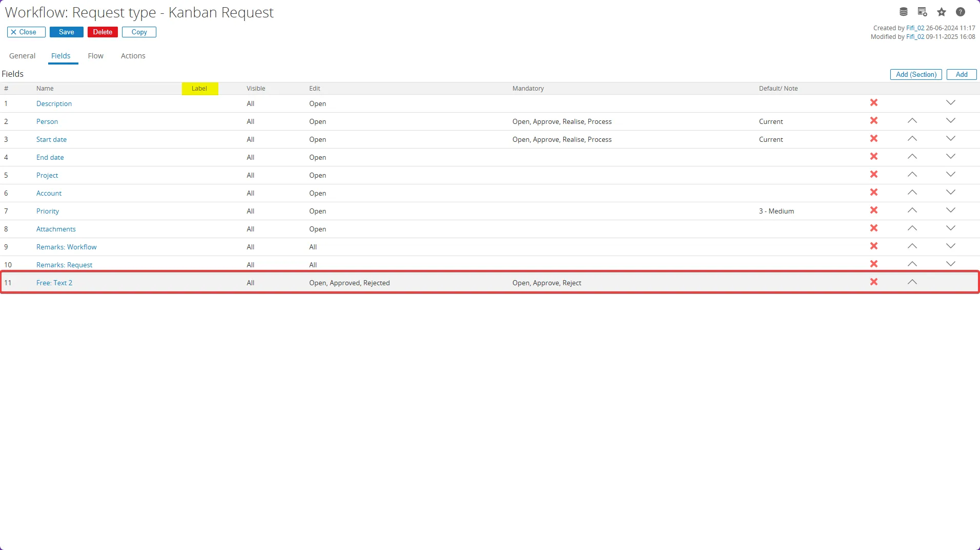Switch to the Flow tab
Image resolution: width=980 pixels, height=550 pixels.
[x=95, y=56]
